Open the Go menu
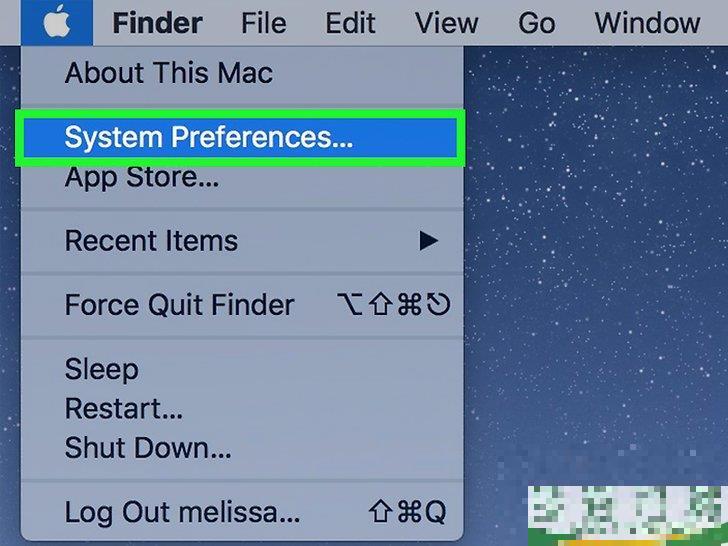Screen dimensions: 728x546 [536, 23]
